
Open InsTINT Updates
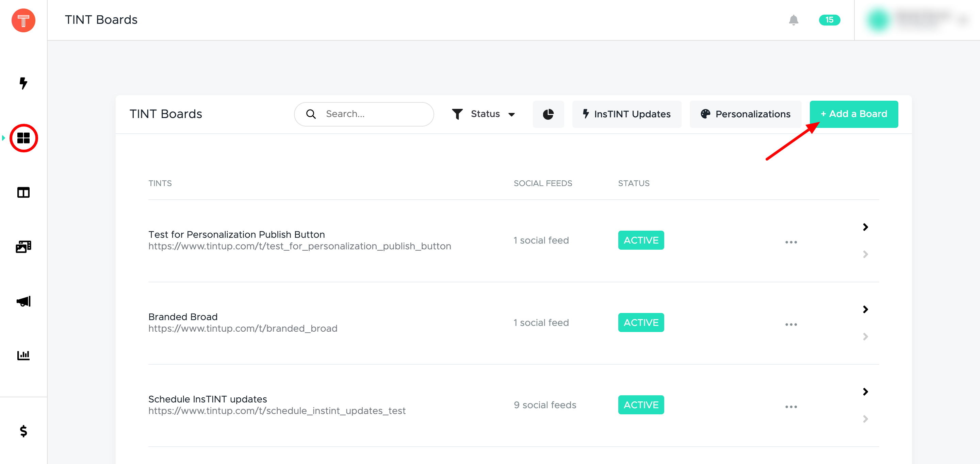coord(626,114)
